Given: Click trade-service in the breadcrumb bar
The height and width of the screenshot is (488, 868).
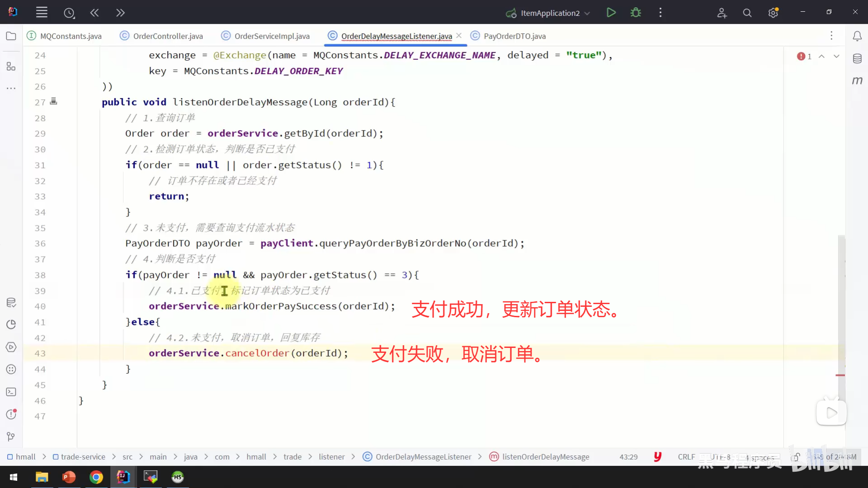Looking at the screenshot, I should click(x=83, y=457).
